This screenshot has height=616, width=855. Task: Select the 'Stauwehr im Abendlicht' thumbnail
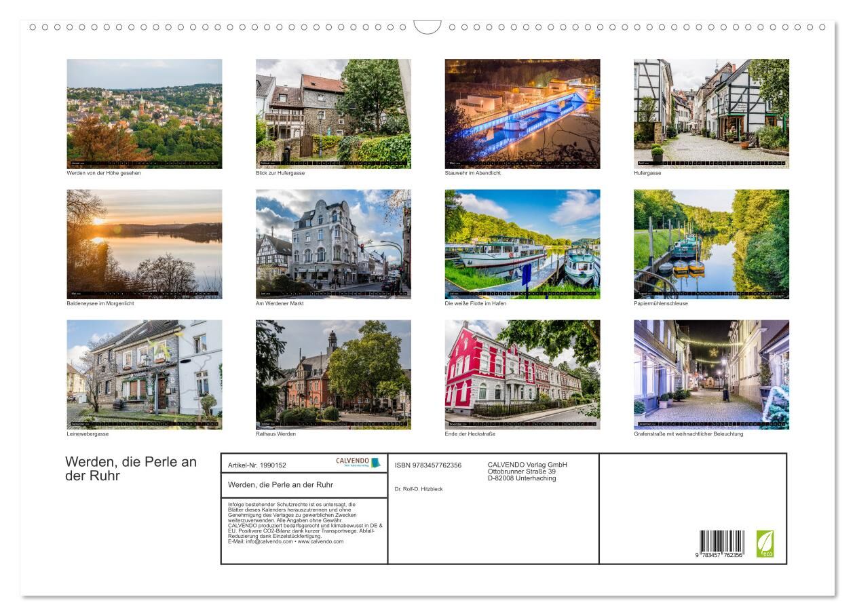coord(522,113)
